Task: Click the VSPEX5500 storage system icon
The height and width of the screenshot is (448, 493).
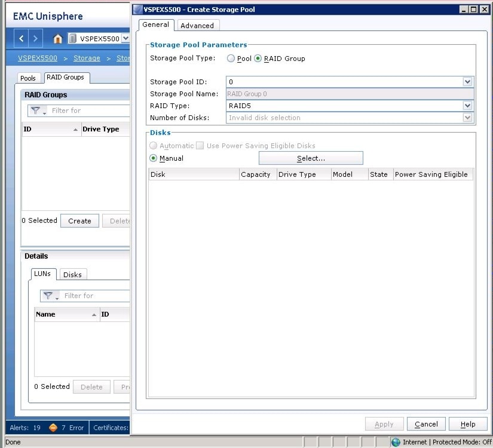Action: 72,39
